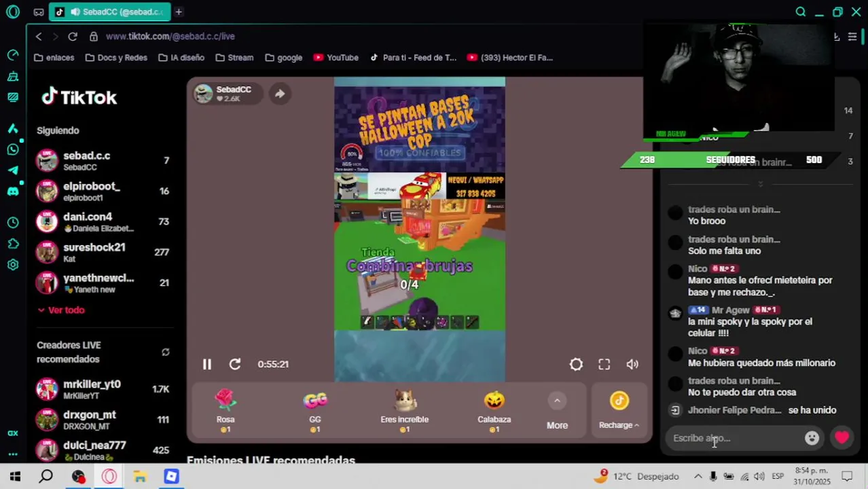Open the google bookmarks folder
Image resolution: width=868 pixels, height=489 pixels.
tap(284, 58)
